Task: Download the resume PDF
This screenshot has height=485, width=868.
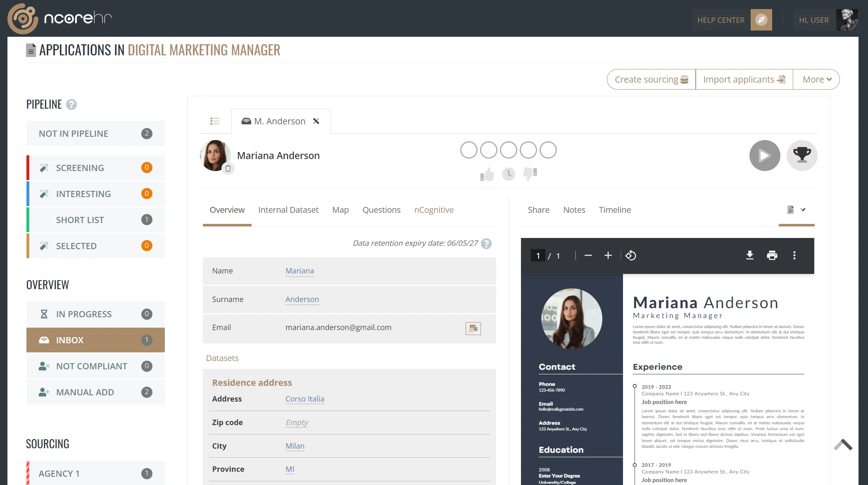Action: 749,255
